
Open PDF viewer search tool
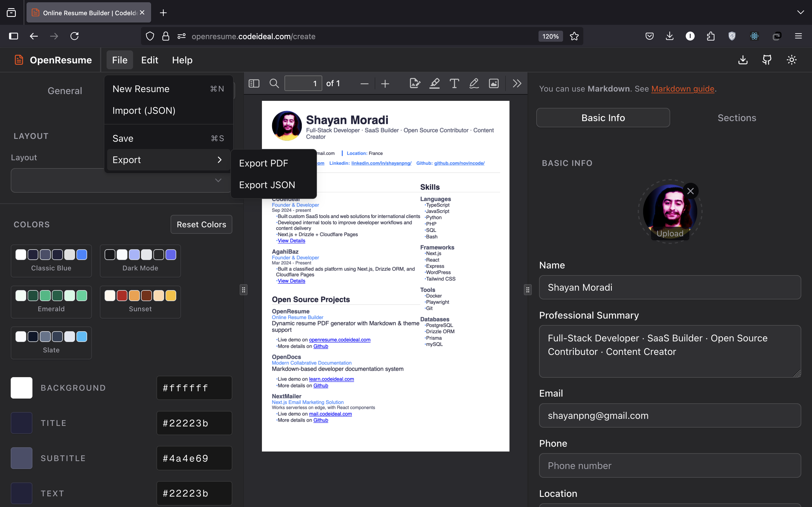click(274, 83)
